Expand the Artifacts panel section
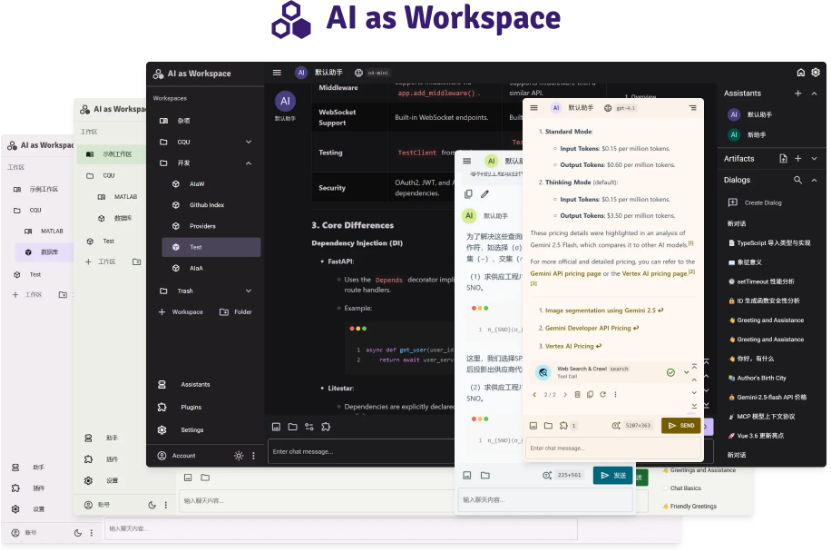The image size is (831, 556). (x=814, y=158)
